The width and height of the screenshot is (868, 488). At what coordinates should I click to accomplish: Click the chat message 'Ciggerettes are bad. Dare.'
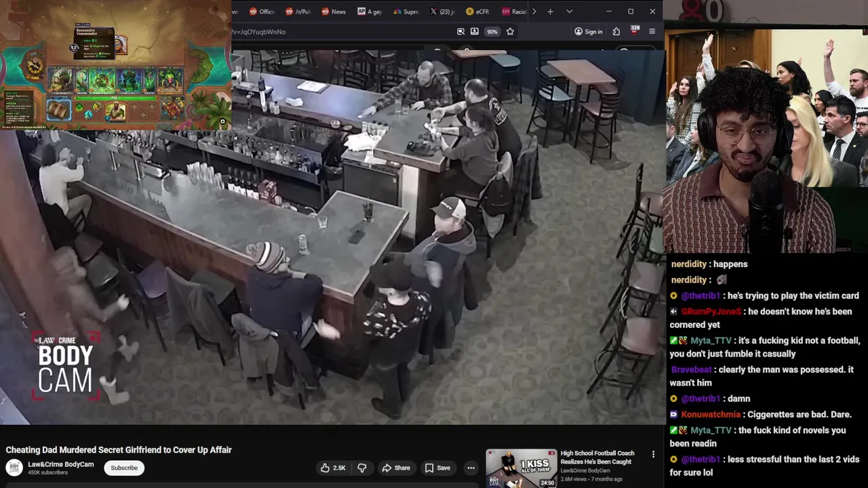[800, 415]
